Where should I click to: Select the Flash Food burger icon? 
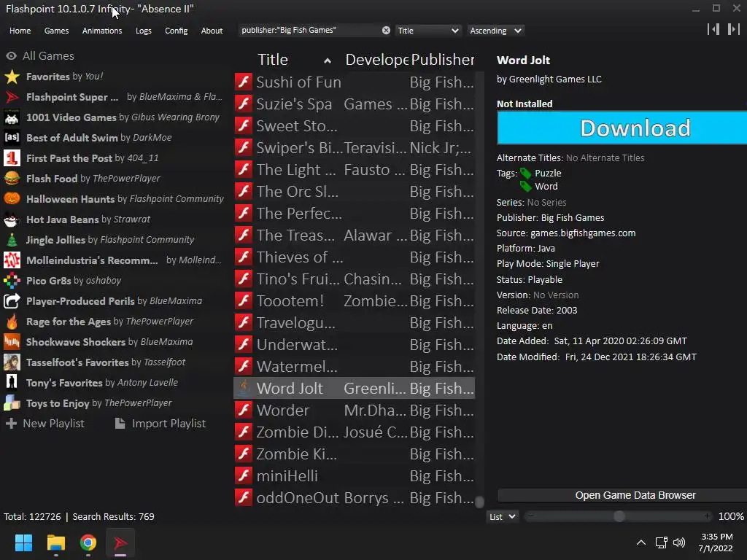click(x=12, y=179)
